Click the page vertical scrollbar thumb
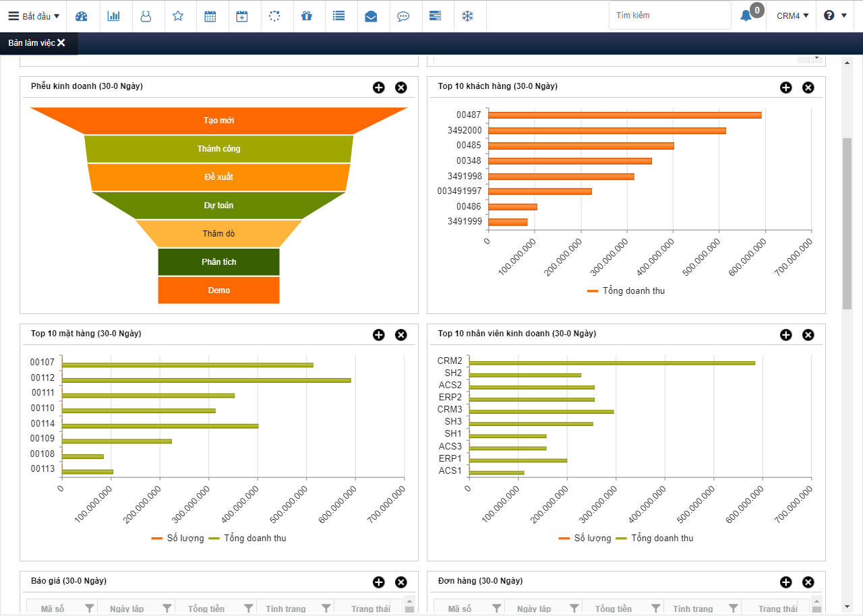The height and width of the screenshot is (616, 863). pos(847,224)
